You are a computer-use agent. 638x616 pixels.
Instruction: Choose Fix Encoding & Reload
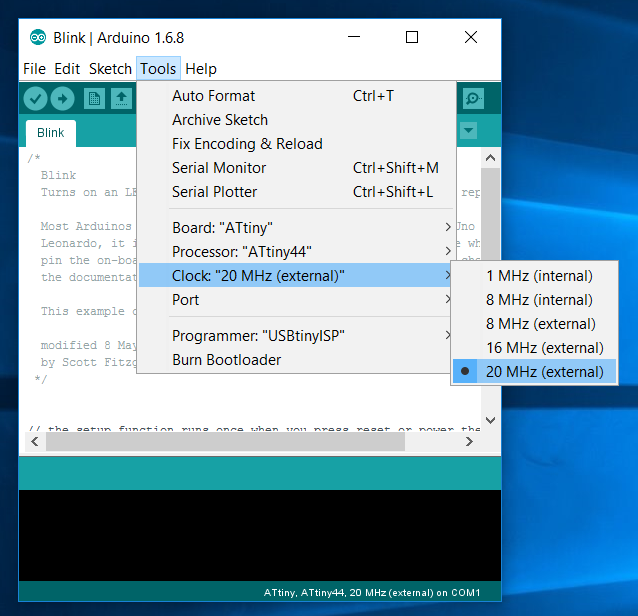tap(297, 144)
